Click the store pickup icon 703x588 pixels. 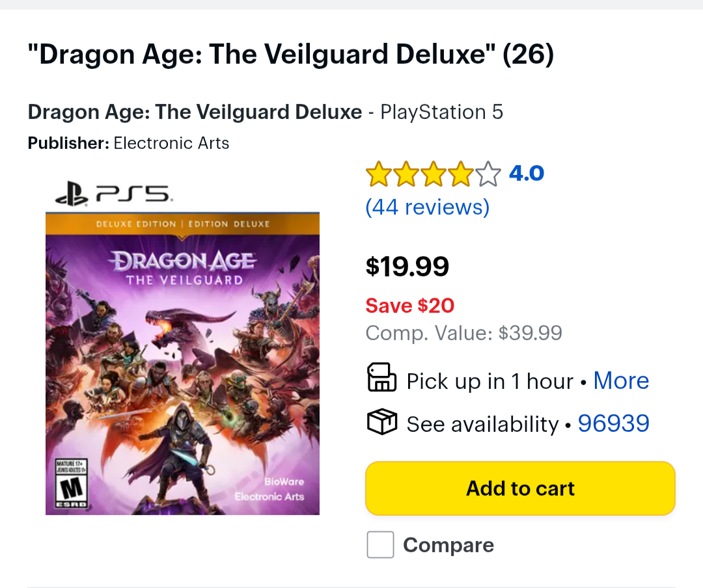coord(381,378)
